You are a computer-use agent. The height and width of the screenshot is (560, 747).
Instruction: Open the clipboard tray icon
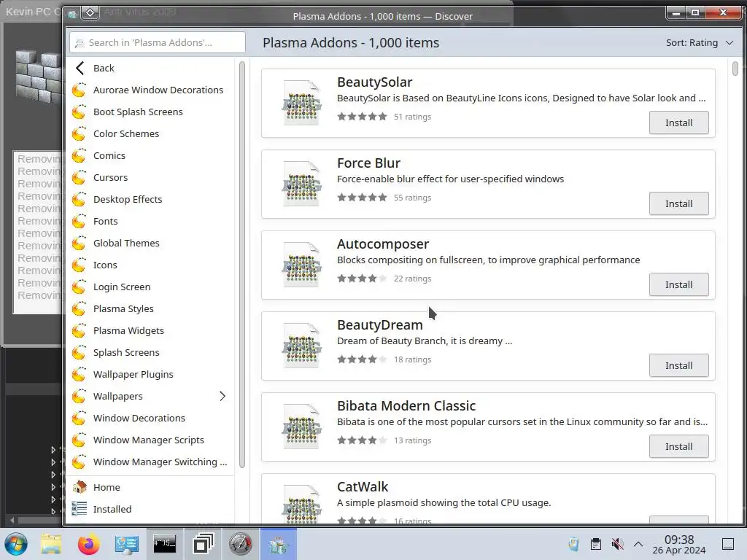point(595,544)
